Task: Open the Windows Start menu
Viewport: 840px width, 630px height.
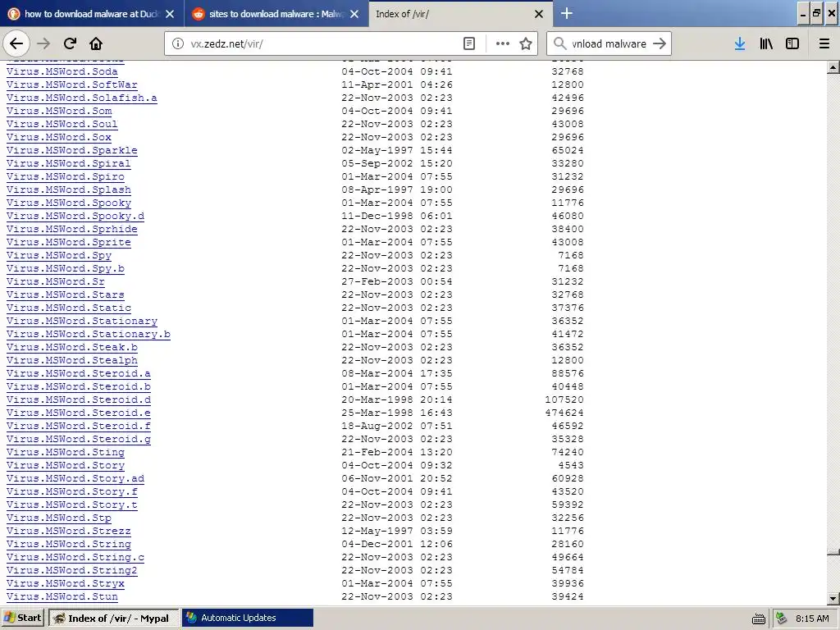Action: (x=23, y=618)
